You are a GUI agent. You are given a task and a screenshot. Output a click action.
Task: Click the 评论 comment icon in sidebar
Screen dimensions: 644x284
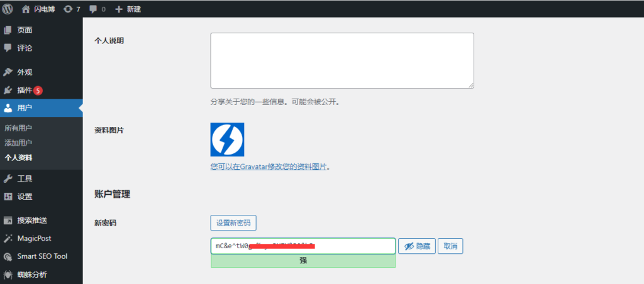point(8,48)
